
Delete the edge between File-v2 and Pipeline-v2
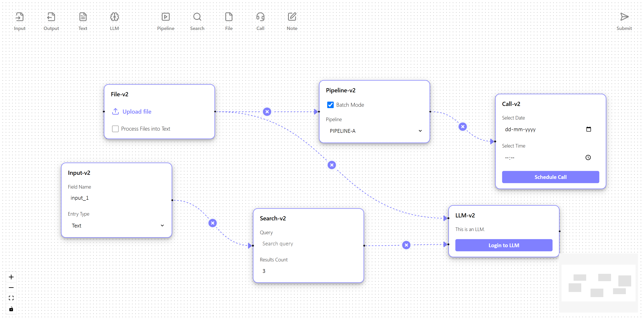[x=267, y=112]
